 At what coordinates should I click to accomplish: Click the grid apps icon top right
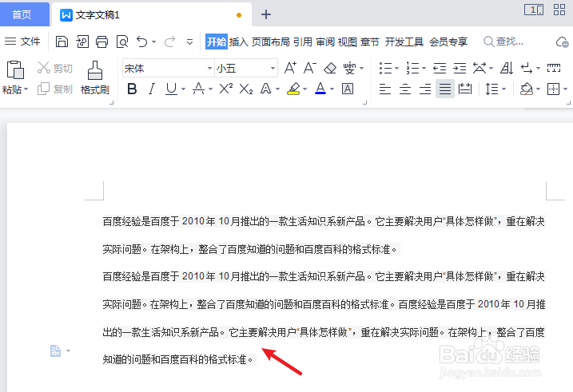(x=559, y=10)
